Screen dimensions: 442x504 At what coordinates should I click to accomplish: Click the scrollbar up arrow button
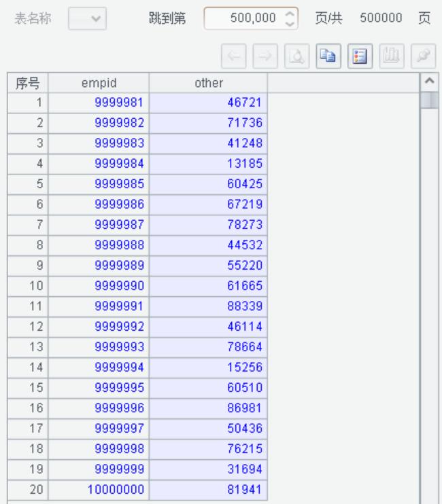click(x=430, y=81)
